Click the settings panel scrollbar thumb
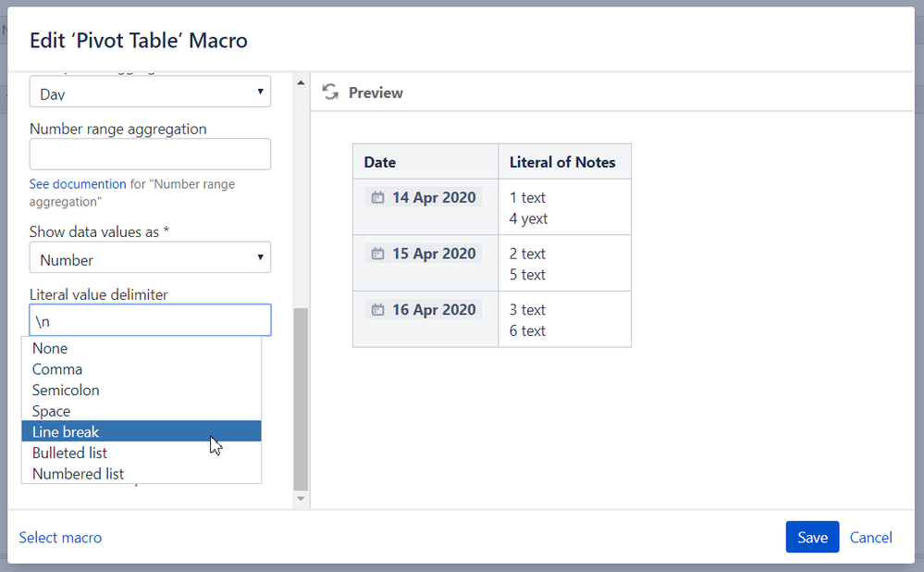The image size is (924, 572). pyautogui.click(x=302, y=399)
